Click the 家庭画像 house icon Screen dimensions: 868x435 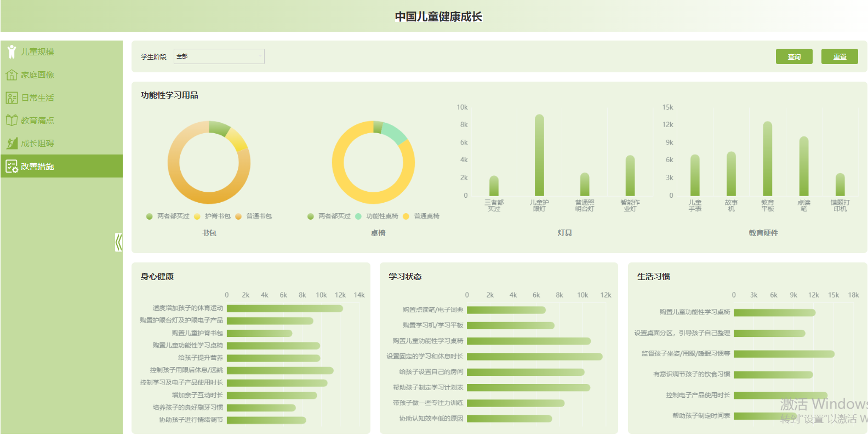(12, 75)
